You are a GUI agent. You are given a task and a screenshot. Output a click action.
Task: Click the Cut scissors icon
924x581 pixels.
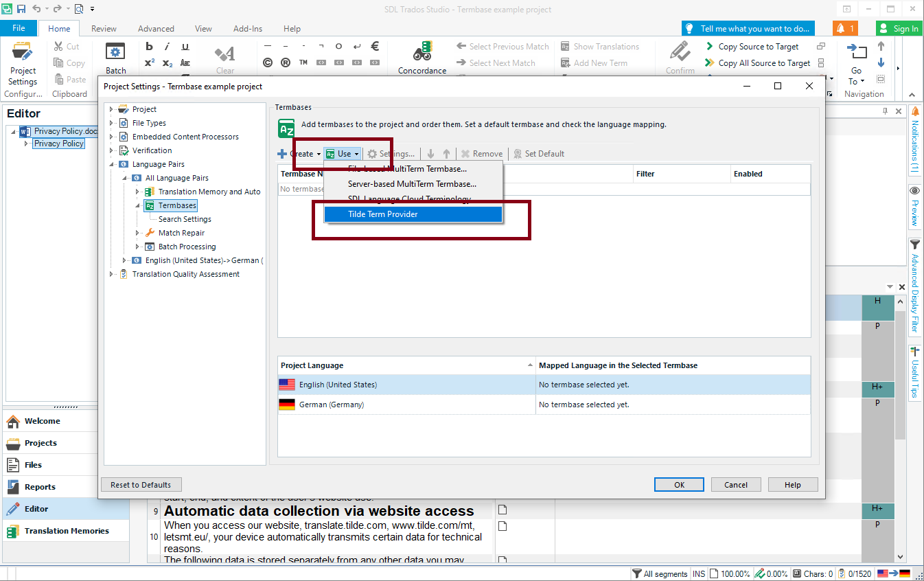click(x=67, y=47)
